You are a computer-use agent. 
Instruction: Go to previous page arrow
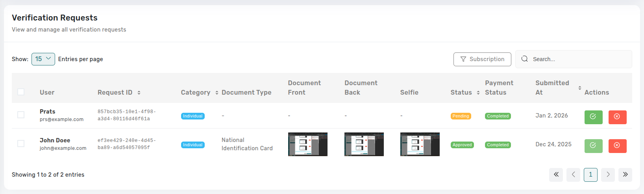573,175
